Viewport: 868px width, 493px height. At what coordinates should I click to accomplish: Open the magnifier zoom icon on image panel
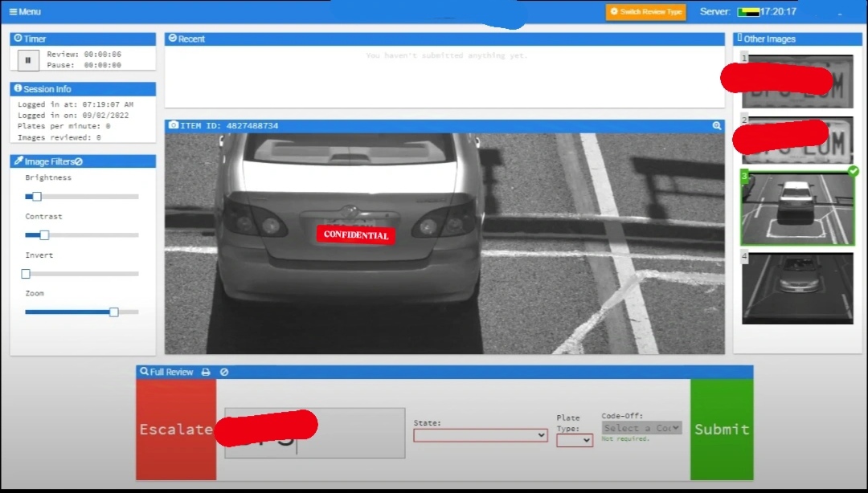[717, 125]
